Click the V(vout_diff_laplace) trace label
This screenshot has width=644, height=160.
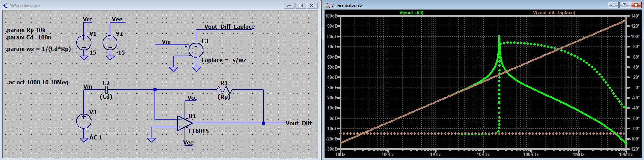(x=554, y=12)
